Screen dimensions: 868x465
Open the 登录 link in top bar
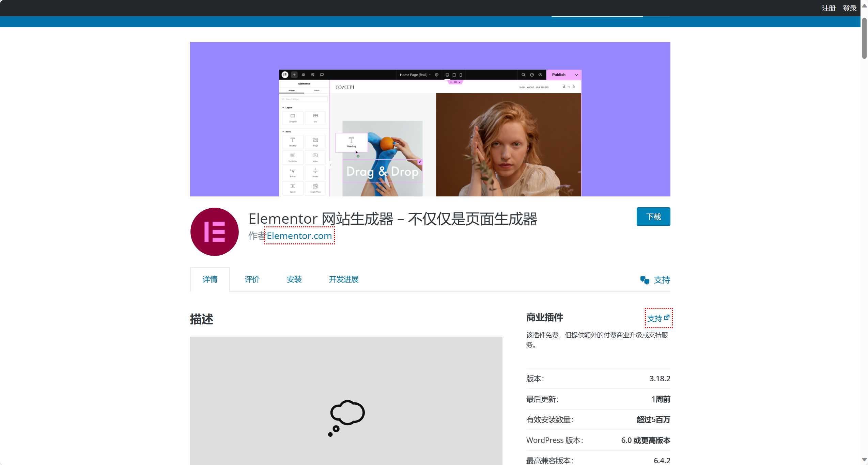point(850,8)
